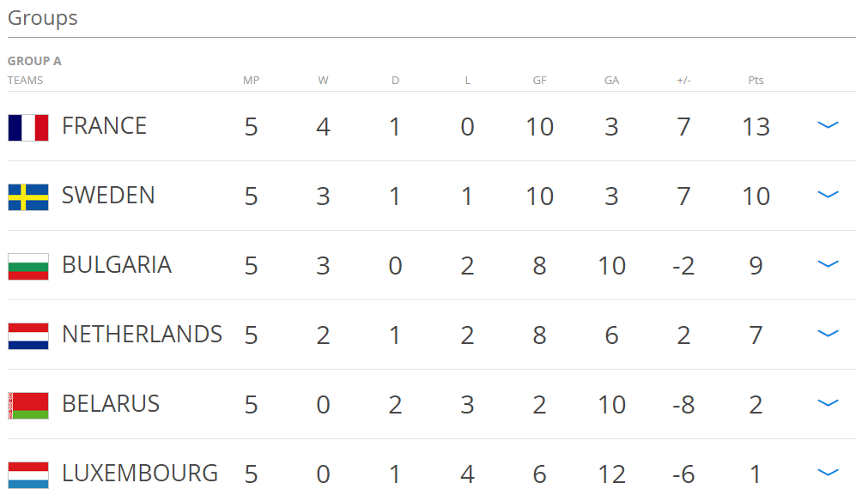The image size is (868, 495).
Task: Click the France flag icon
Action: pos(27,127)
